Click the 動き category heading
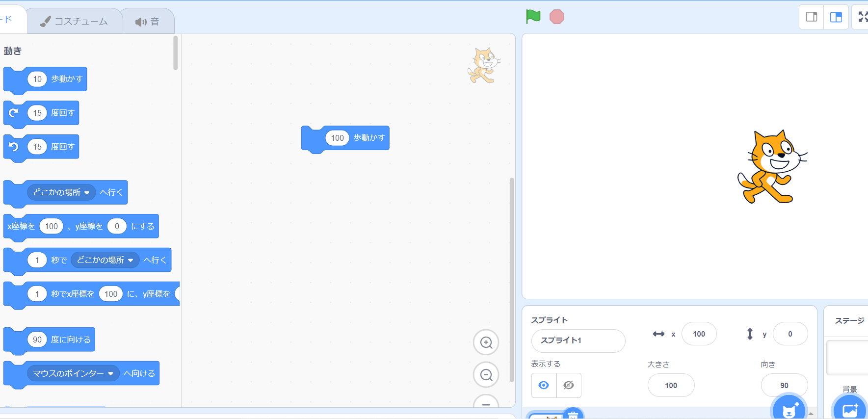This screenshot has width=868, height=419. [13, 51]
